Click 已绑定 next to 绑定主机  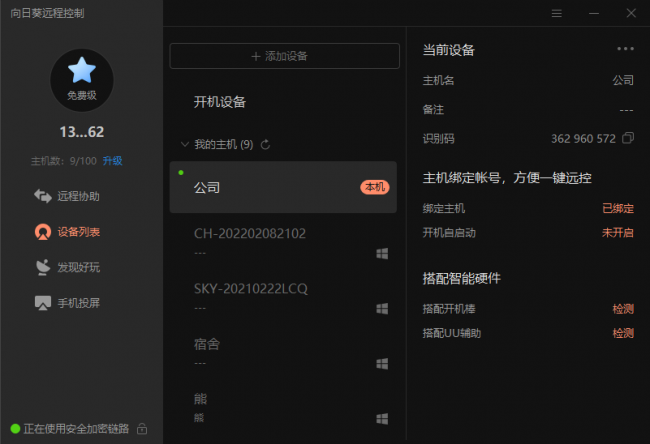point(618,209)
